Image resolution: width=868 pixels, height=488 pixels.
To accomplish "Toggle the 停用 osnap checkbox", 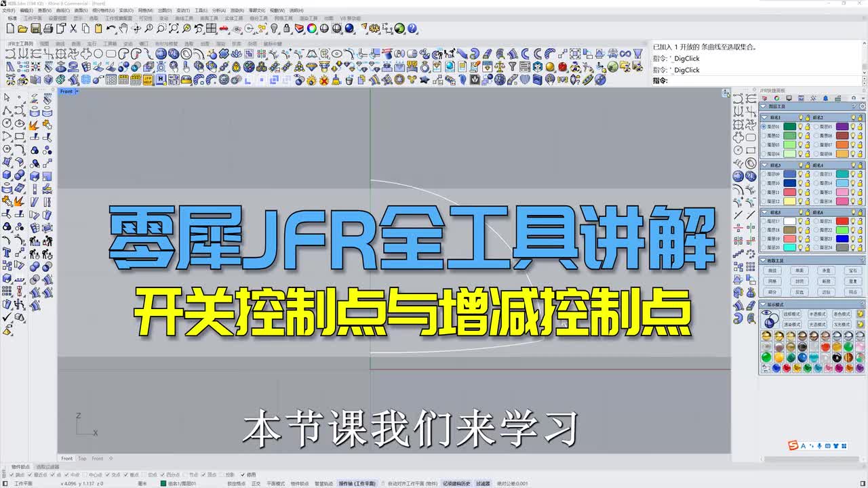I will point(243,474).
